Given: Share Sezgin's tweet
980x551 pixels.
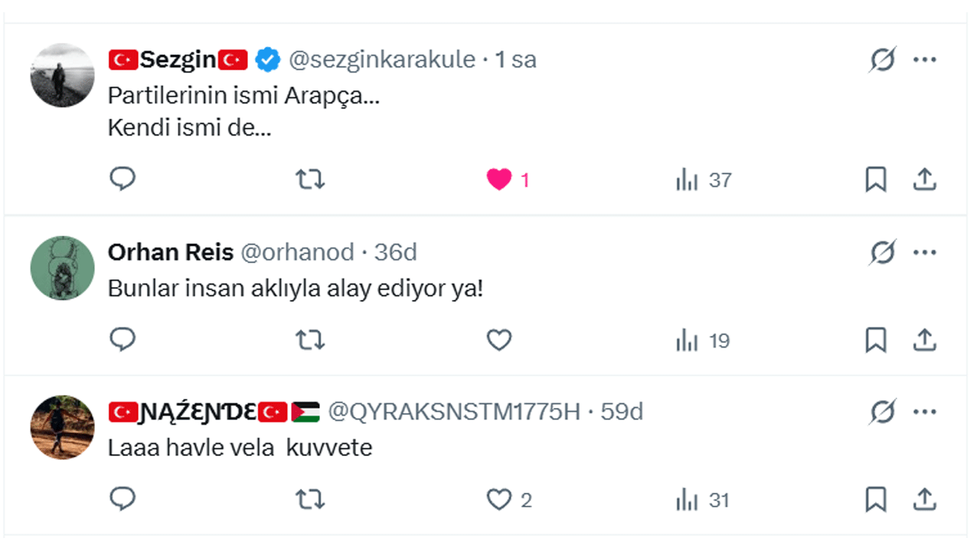Looking at the screenshot, I should tap(925, 180).
